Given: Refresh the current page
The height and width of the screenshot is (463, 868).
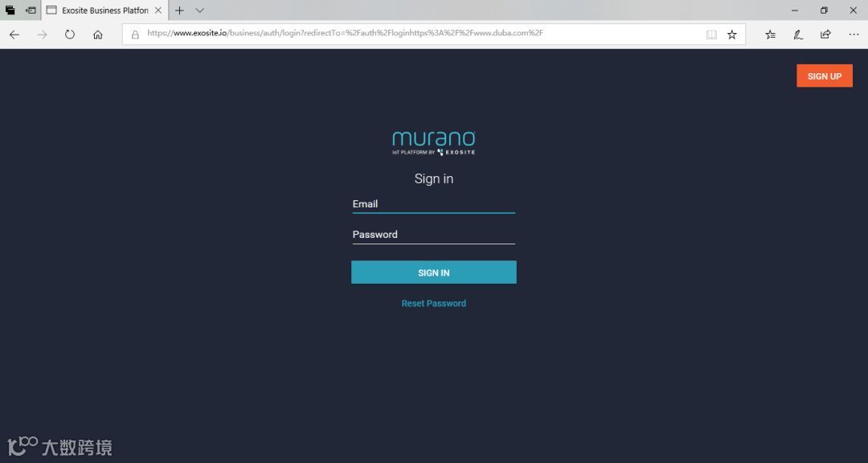Looking at the screenshot, I should pyautogui.click(x=70, y=35).
